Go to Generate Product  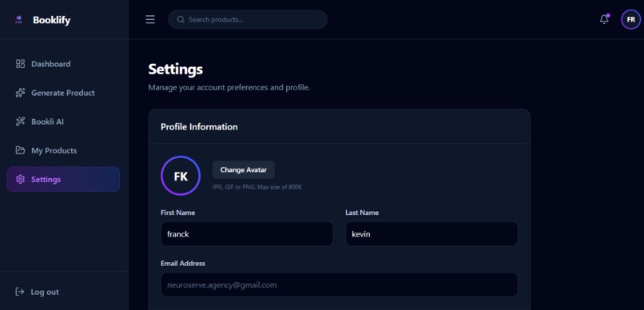coord(63,93)
